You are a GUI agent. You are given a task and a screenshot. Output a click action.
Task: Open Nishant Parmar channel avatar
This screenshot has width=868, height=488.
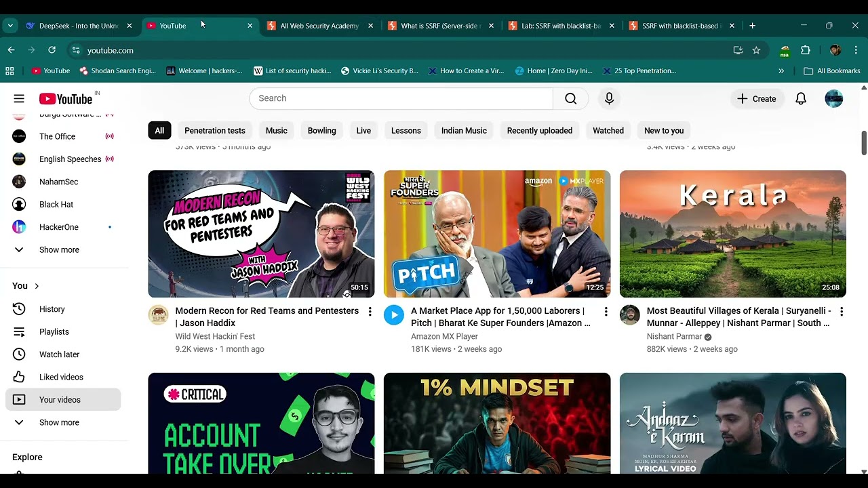[630, 315]
